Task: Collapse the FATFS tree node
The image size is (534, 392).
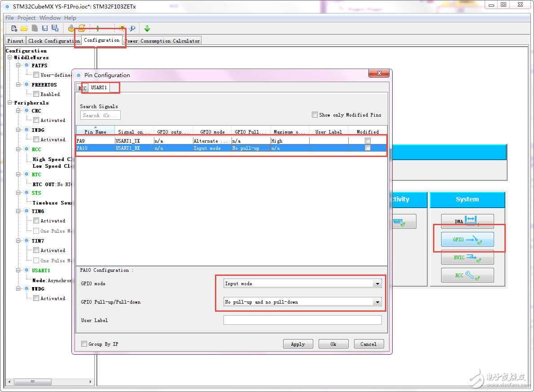Action: point(18,65)
